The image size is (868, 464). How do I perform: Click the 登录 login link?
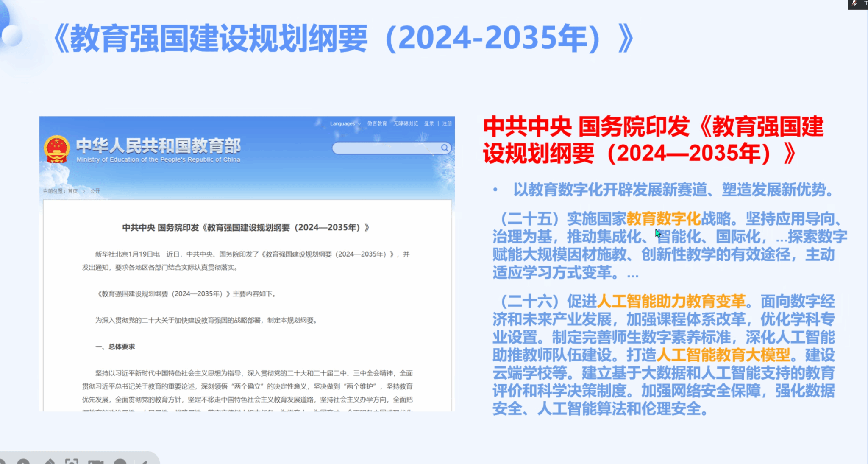[x=429, y=123]
